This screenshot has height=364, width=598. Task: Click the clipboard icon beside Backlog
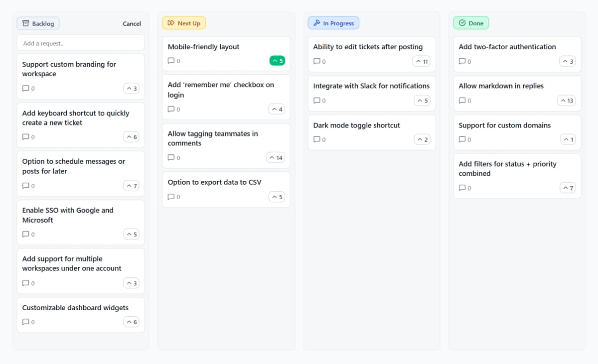point(25,23)
